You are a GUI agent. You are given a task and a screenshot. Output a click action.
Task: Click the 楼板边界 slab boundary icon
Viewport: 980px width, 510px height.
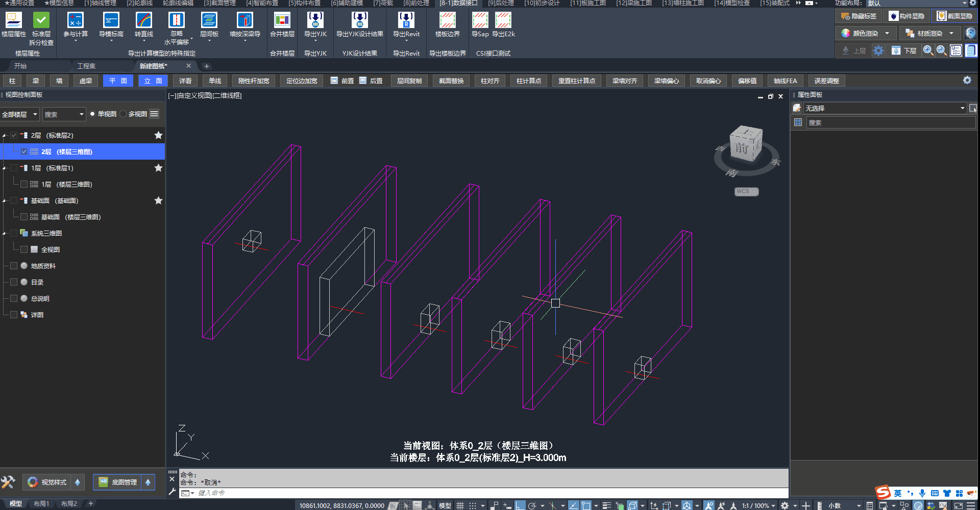point(447,20)
